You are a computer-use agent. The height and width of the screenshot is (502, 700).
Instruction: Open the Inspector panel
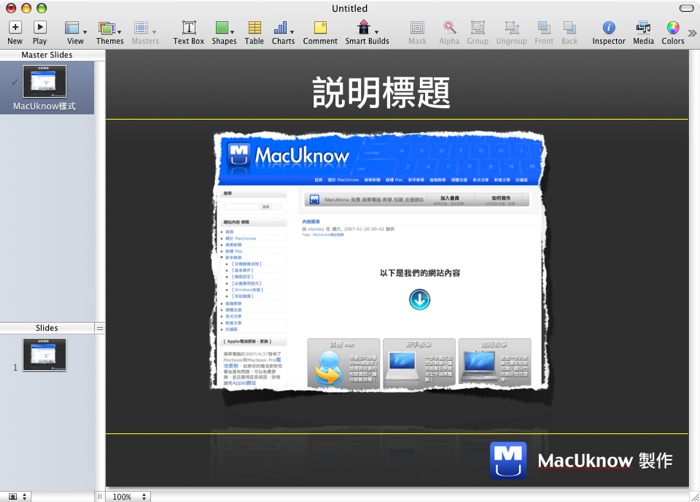coord(608,33)
